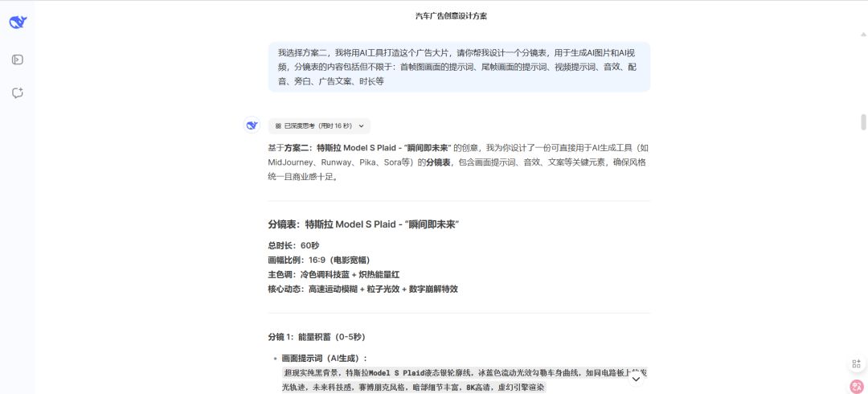Click the user message bubble starting 我选择方案二
868x394 pixels.
pos(459,67)
